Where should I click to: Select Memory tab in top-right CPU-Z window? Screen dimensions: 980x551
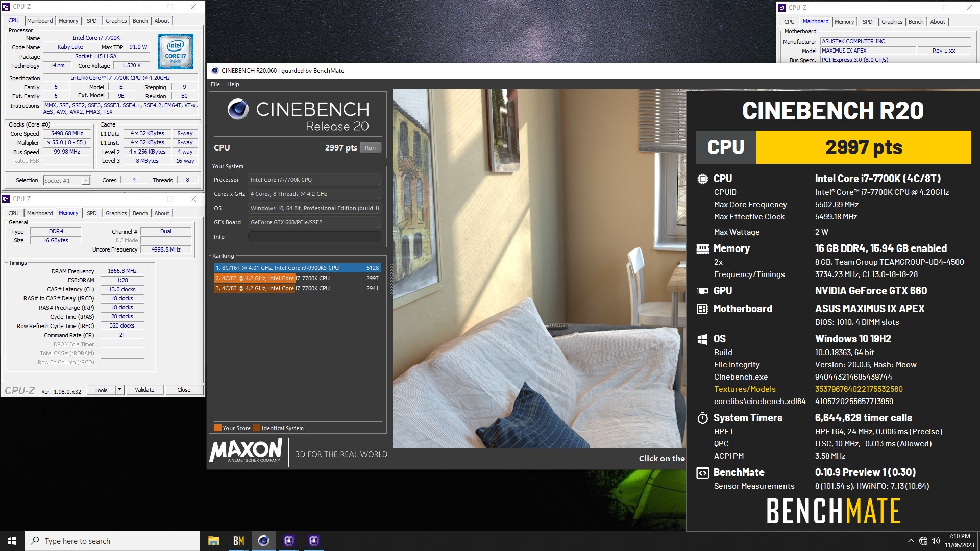pos(844,22)
